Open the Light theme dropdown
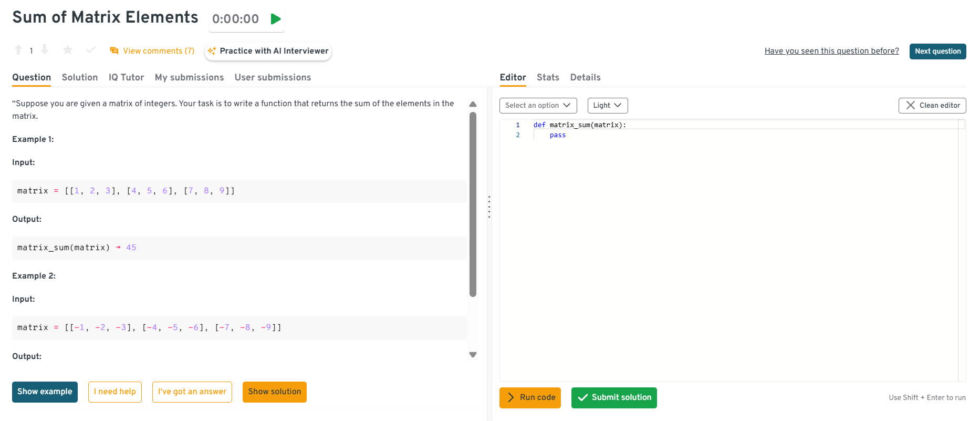Screen dimensions: 980x421 coord(607,106)
